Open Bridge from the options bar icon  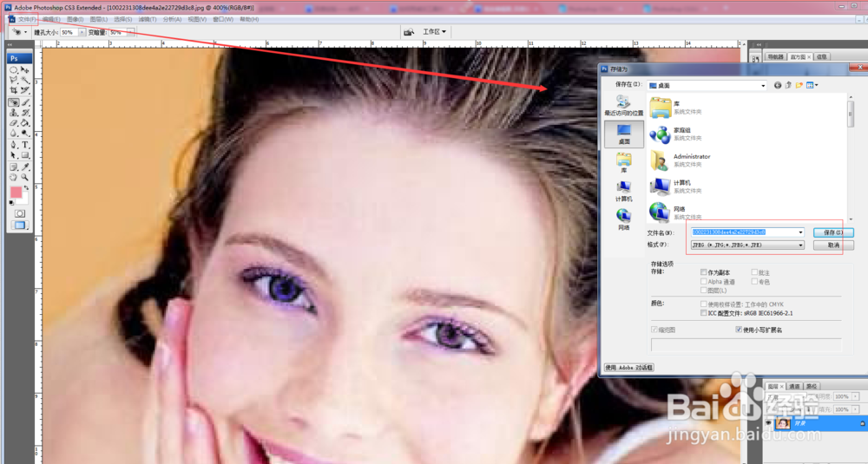tap(409, 32)
